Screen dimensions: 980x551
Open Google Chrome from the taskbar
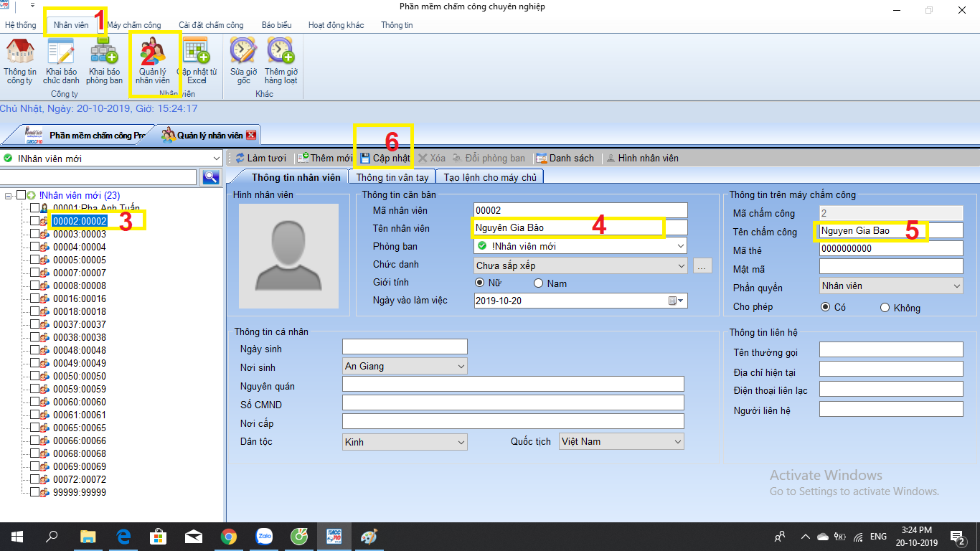(x=229, y=537)
